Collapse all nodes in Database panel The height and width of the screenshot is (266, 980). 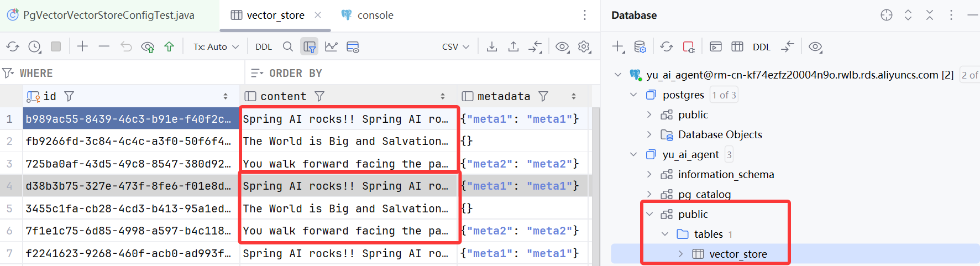click(930, 15)
